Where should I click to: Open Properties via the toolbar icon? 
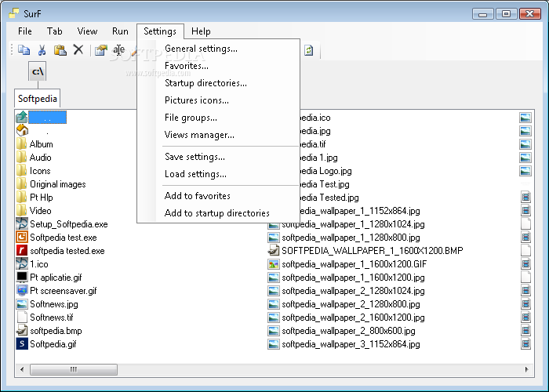[x=101, y=50]
